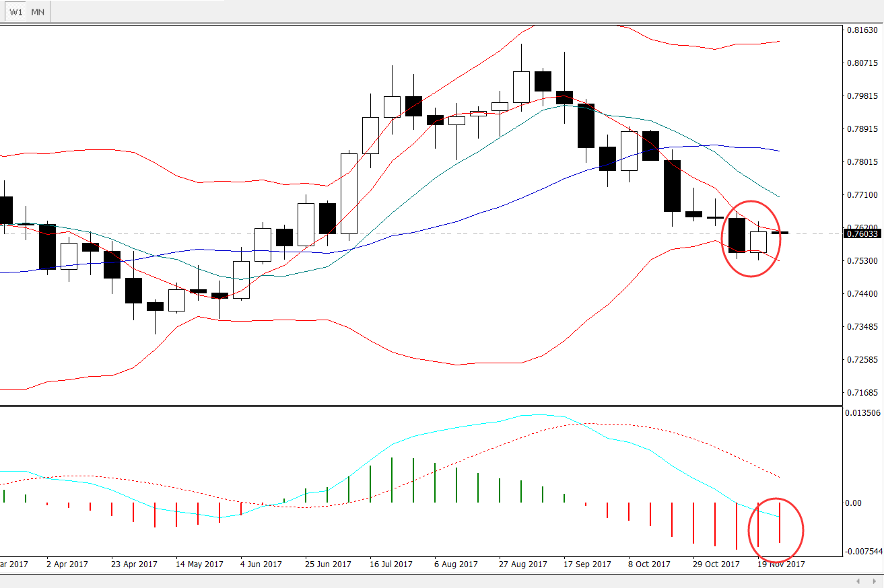Click the 0.80715 price axis label
This screenshot has width=884, height=588.
(864, 63)
